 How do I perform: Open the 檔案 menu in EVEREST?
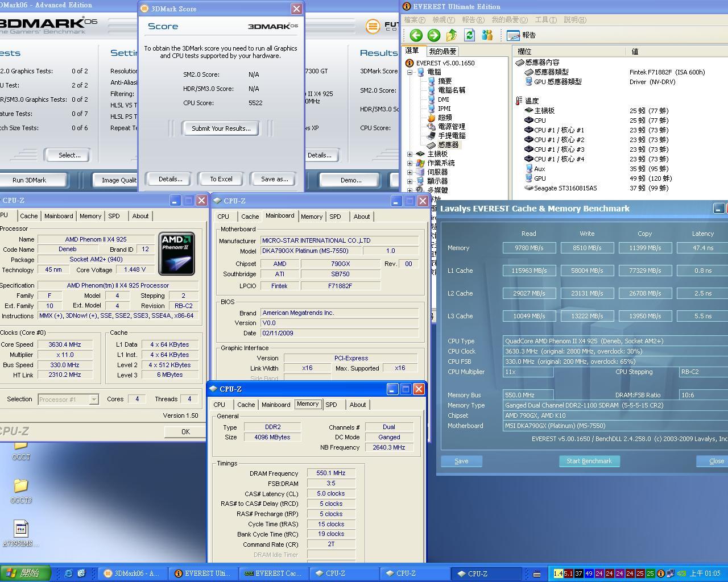[414, 20]
